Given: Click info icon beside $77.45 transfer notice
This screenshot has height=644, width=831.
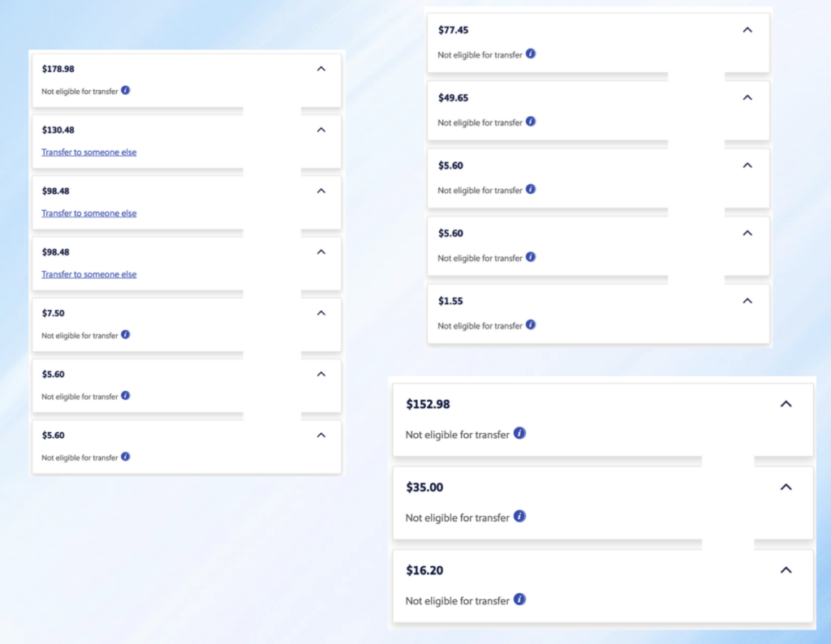Looking at the screenshot, I should click(530, 54).
